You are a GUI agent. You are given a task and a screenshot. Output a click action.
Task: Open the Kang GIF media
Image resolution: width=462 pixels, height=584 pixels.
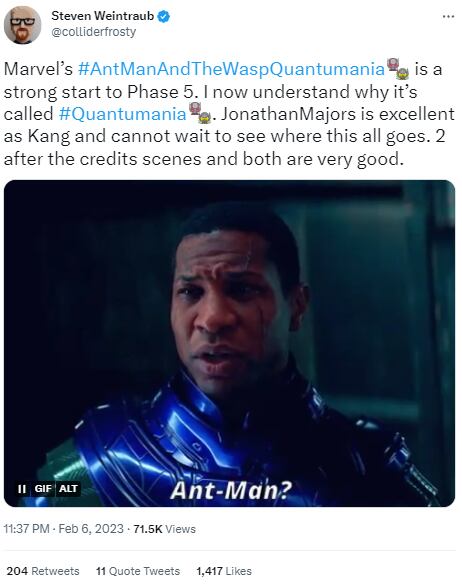click(x=229, y=343)
